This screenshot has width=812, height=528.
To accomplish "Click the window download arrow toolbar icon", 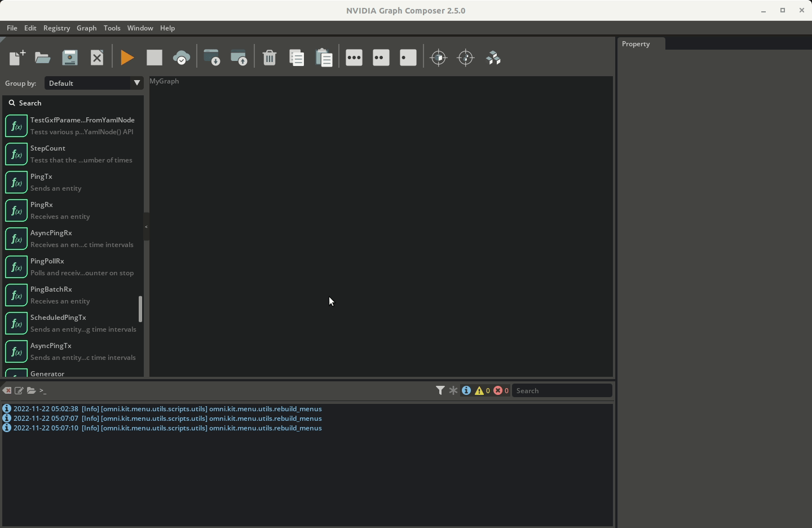I will click(x=212, y=58).
